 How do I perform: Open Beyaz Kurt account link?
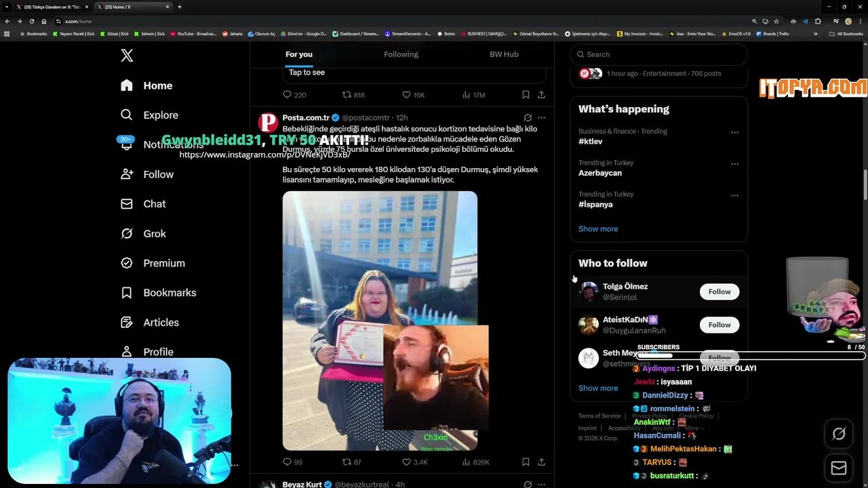[x=302, y=485]
